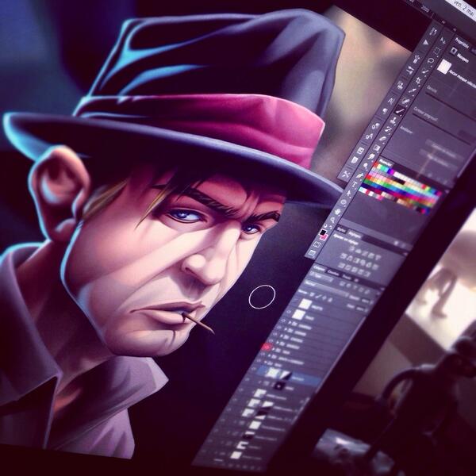Expand the red-labeled layer group

[x=274, y=349]
